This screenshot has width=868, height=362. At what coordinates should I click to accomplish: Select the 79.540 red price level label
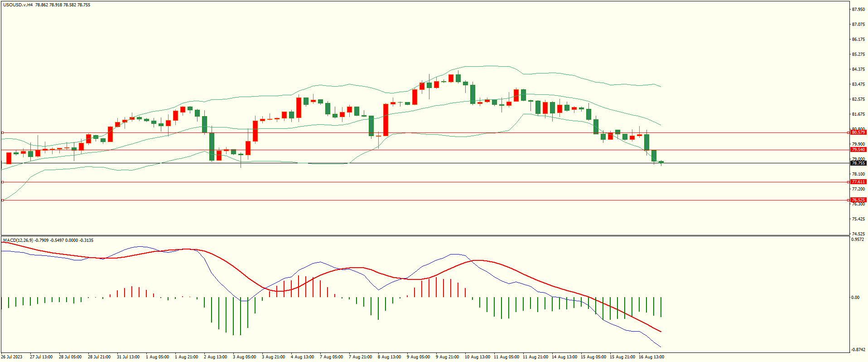coord(858,150)
